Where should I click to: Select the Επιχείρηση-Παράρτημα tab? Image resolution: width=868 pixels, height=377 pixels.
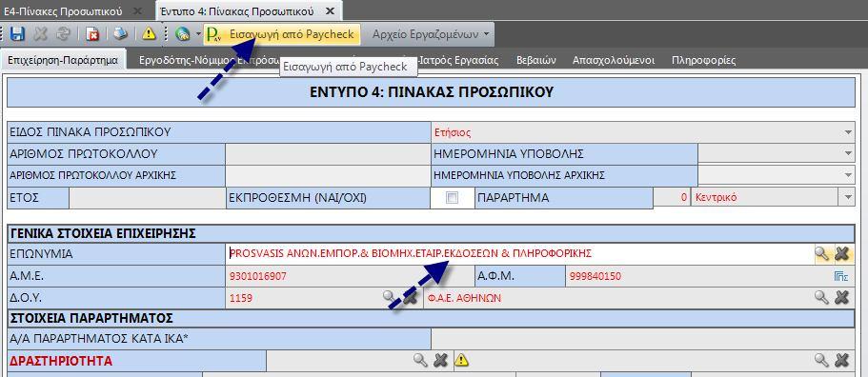point(63,60)
